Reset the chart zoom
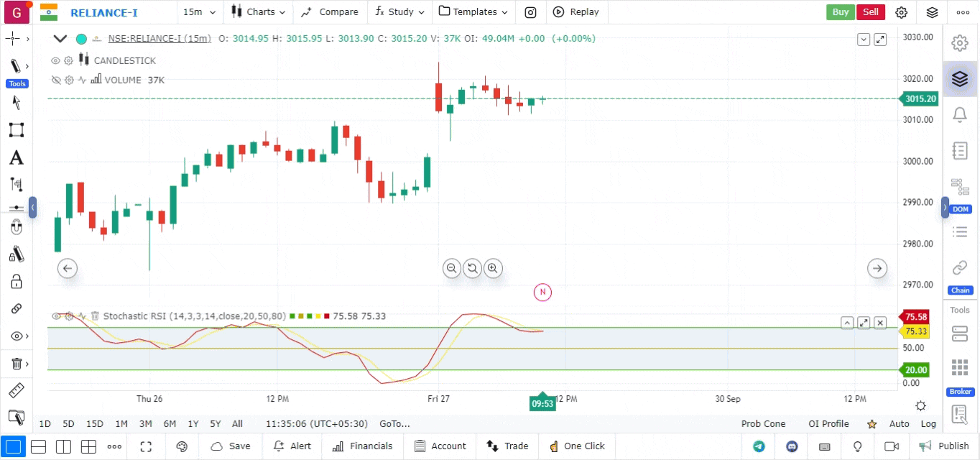 pos(472,268)
